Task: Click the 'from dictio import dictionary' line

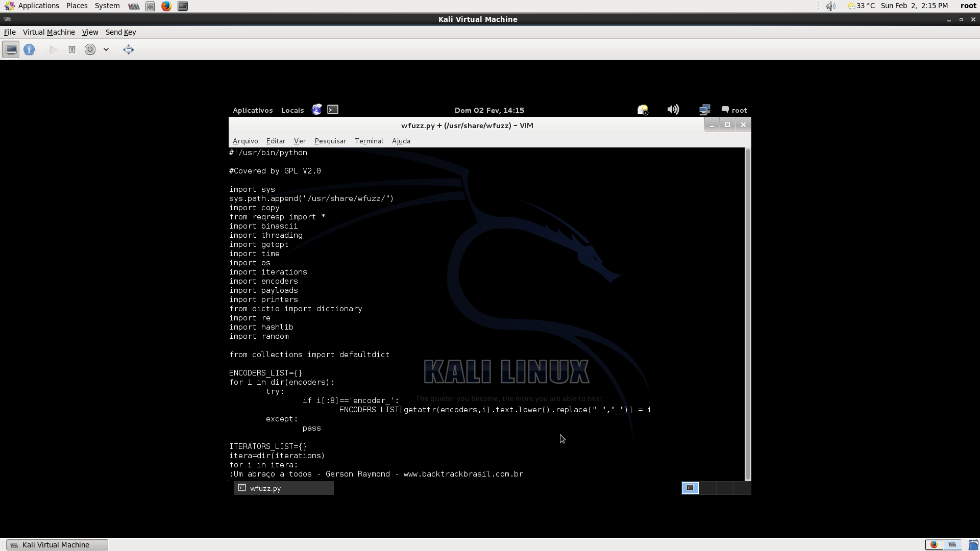Action: (296, 309)
